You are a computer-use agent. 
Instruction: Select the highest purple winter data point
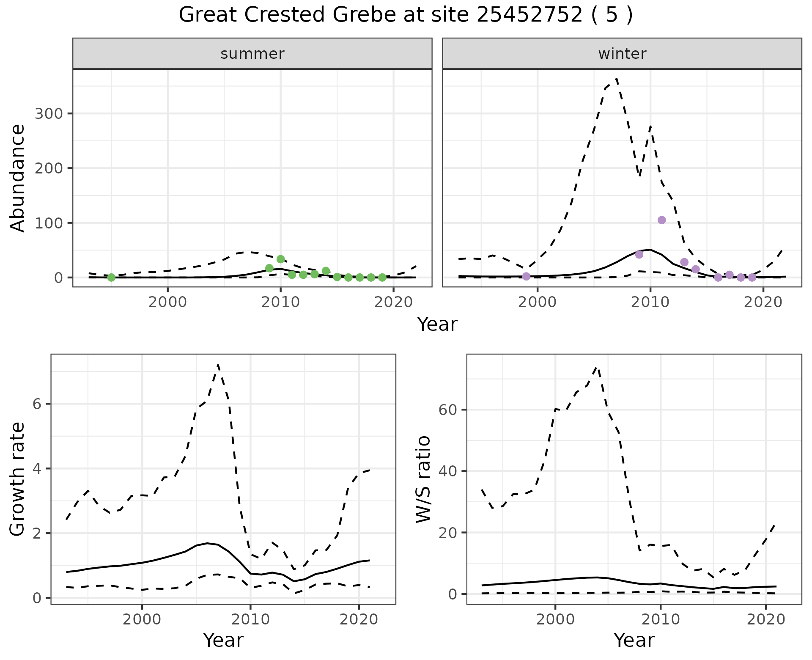(x=662, y=220)
